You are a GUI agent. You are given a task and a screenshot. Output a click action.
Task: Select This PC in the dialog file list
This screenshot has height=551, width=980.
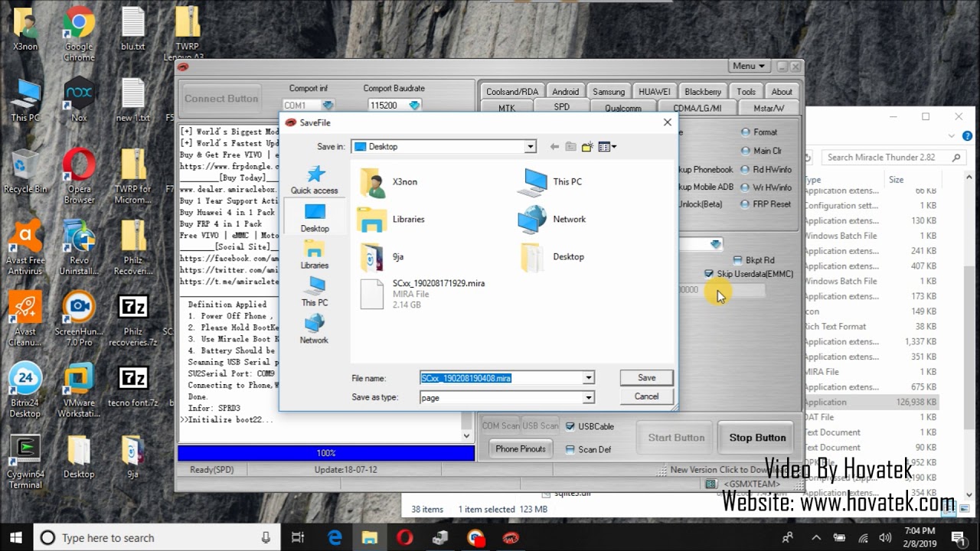(x=551, y=182)
